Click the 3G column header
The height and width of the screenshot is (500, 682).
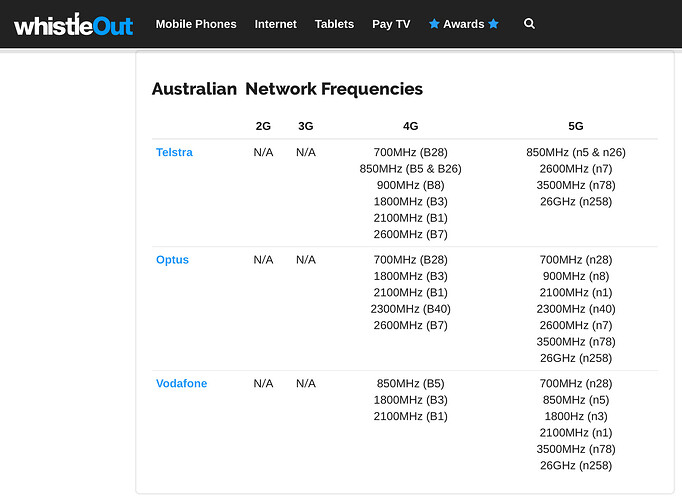point(306,126)
